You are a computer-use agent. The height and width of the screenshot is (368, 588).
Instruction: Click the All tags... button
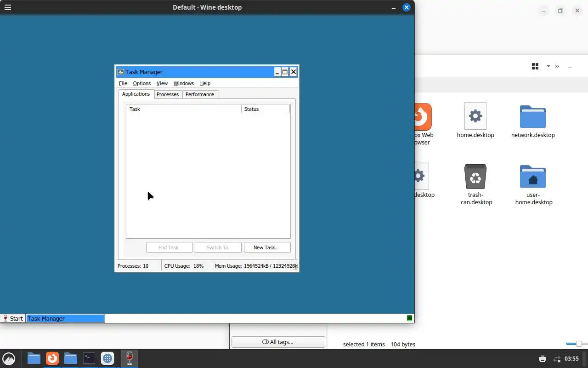click(278, 342)
